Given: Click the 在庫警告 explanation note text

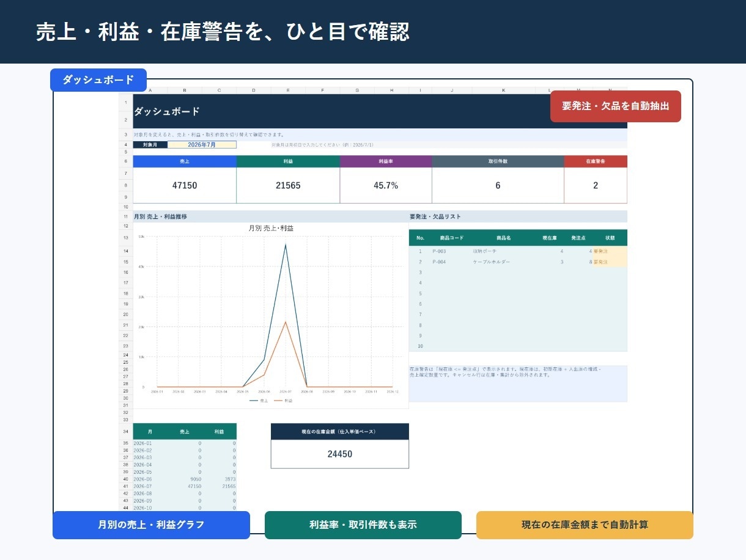Looking at the screenshot, I should (x=506, y=372).
